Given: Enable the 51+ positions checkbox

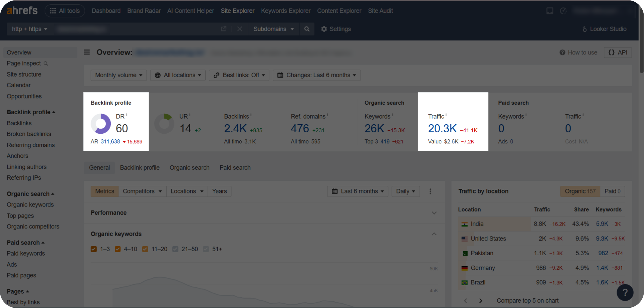Looking at the screenshot, I should 206,249.
